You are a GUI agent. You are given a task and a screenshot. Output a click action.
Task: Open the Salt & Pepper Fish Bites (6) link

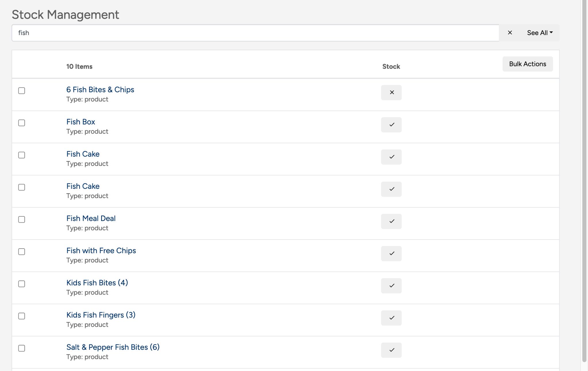point(113,347)
